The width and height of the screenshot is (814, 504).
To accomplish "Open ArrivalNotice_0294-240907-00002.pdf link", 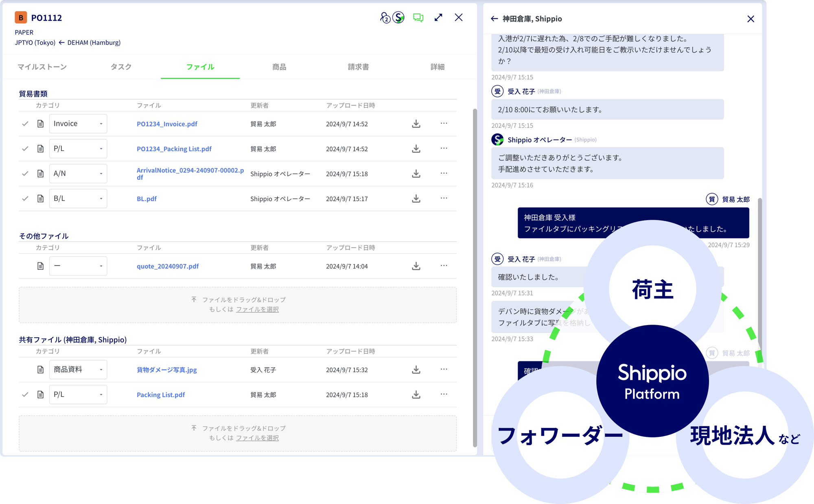I will point(190,174).
